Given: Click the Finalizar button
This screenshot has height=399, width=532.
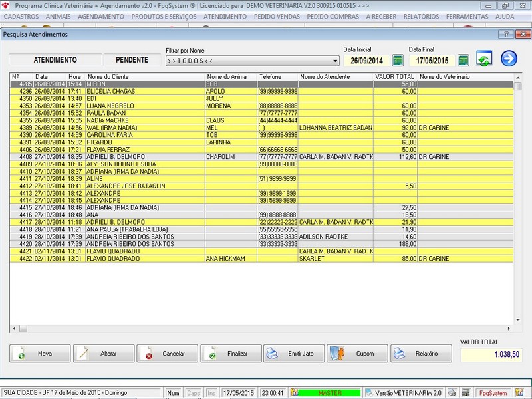Looking at the screenshot, I should click(x=231, y=354).
